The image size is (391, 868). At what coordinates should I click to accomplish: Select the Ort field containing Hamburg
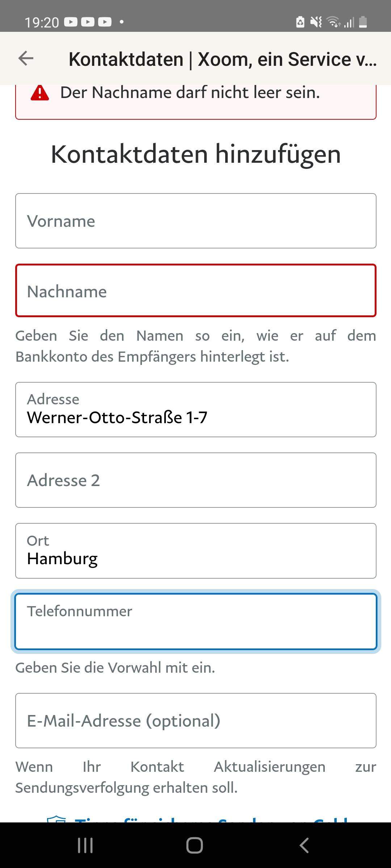(195, 550)
